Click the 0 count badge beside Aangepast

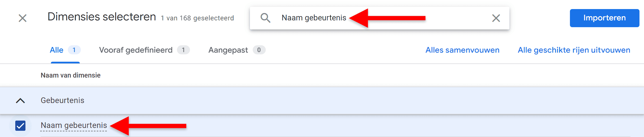(x=259, y=50)
